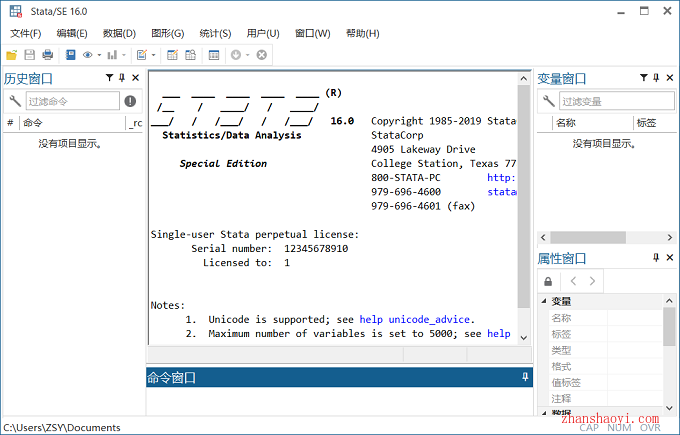Click the Log notebook icon

point(70,55)
